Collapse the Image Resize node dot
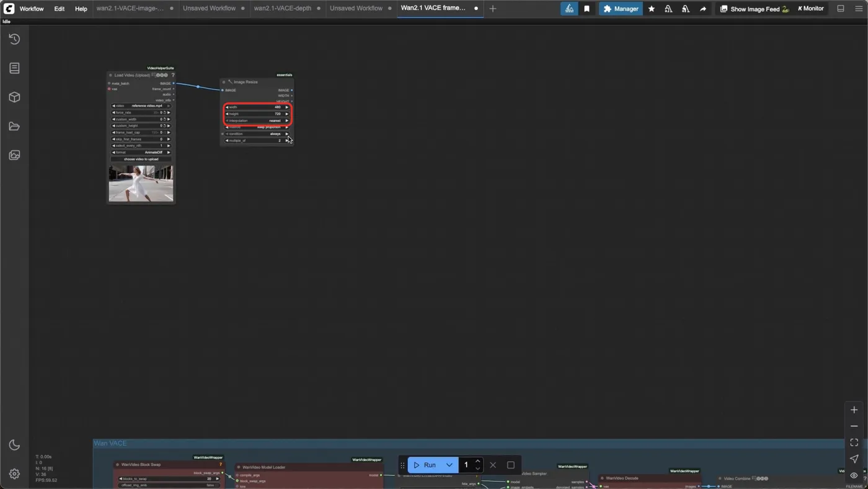Screen dimensions: 868x489 pos(224,82)
